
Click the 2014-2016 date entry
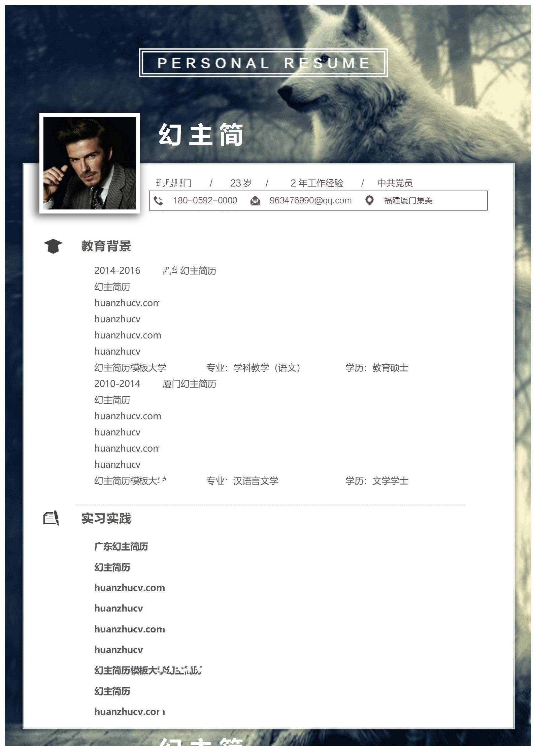click(x=117, y=270)
